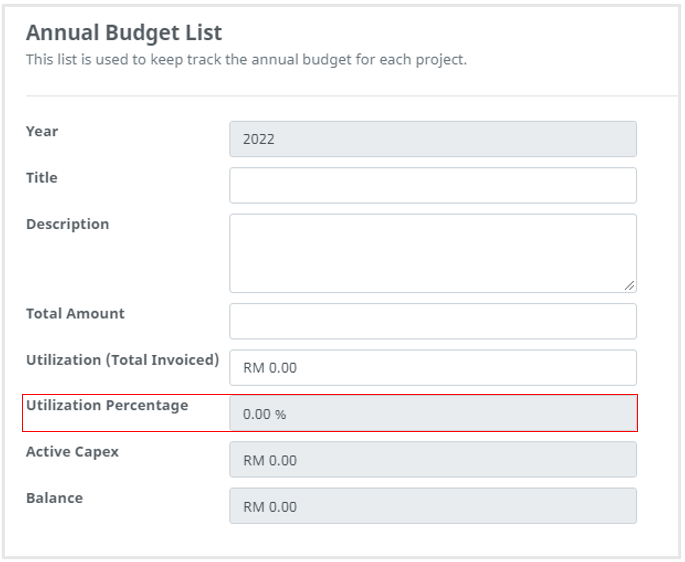Click the Utilization (Total Invoiced) field

(x=433, y=368)
